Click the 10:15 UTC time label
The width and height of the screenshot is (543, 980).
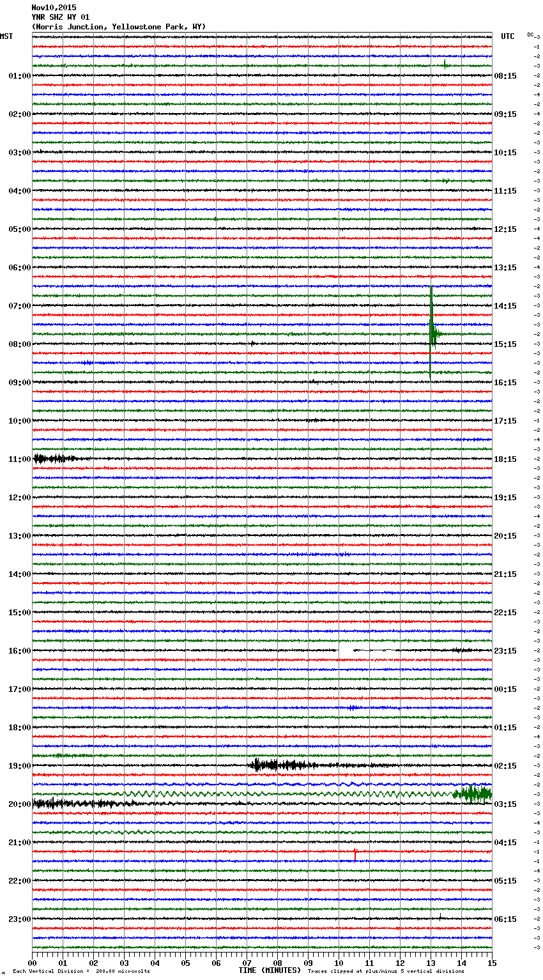pyautogui.click(x=505, y=153)
